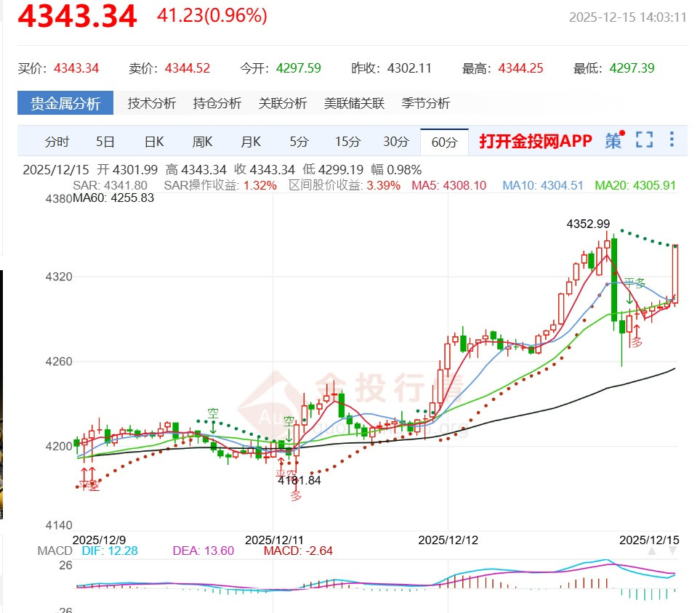Select the 贵金属分析 tab
Image resolution: width=700 pixels, height=613 pixels.
(x=64, y=102)
